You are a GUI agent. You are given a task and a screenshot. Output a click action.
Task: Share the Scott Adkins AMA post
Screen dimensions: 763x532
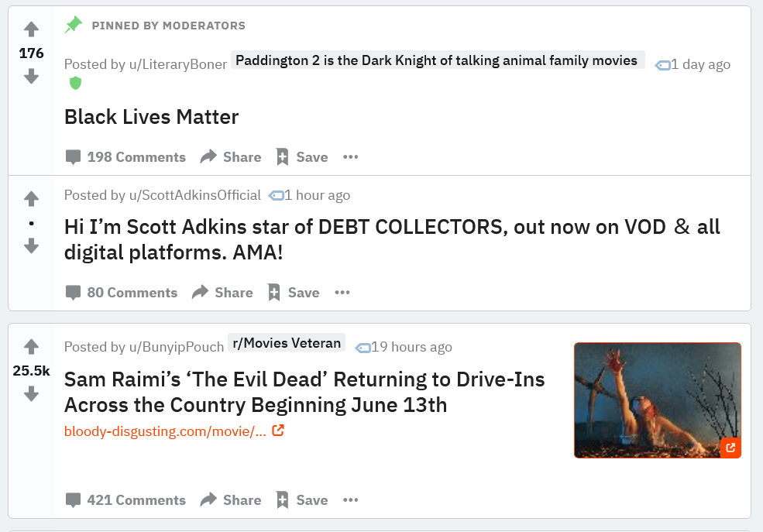(222, 293)
